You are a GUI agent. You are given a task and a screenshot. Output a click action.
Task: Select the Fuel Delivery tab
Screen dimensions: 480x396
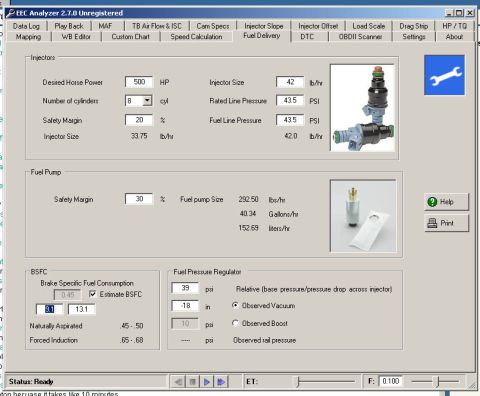point(262,36)
